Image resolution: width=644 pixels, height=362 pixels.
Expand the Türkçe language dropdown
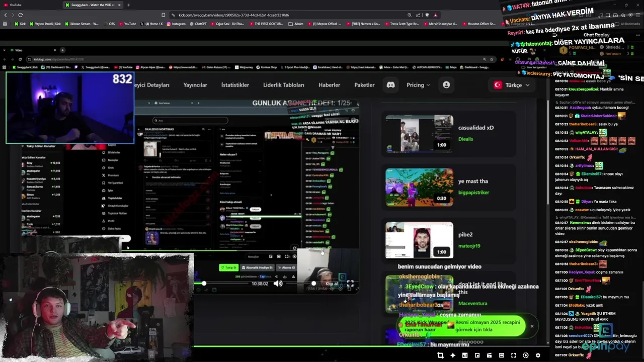[x=512, y=85]
